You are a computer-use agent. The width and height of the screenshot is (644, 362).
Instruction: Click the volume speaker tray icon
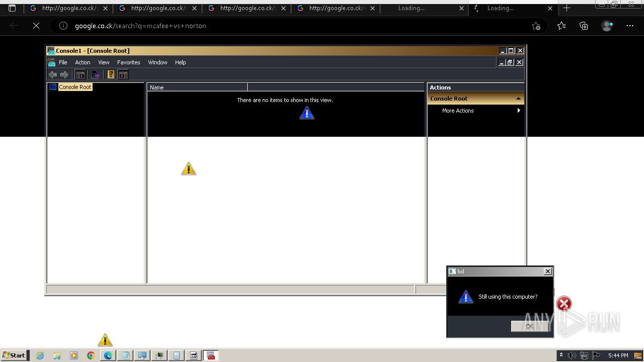click(572, 355)
